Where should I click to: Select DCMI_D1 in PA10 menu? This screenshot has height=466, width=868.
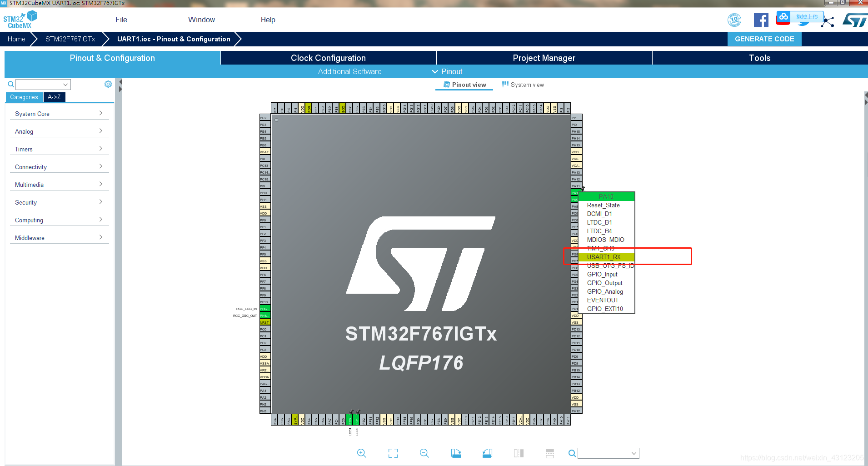606,214
